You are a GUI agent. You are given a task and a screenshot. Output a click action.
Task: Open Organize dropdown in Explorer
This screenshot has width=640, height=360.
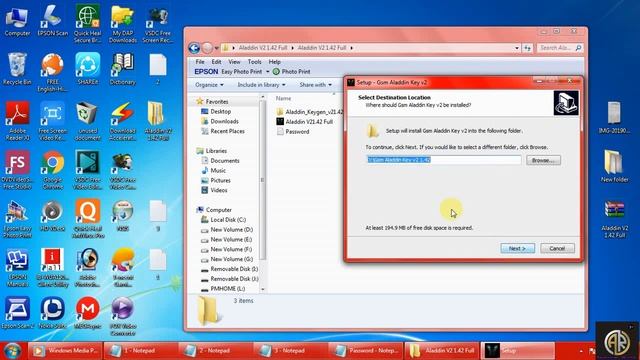(x=209, y=85)
